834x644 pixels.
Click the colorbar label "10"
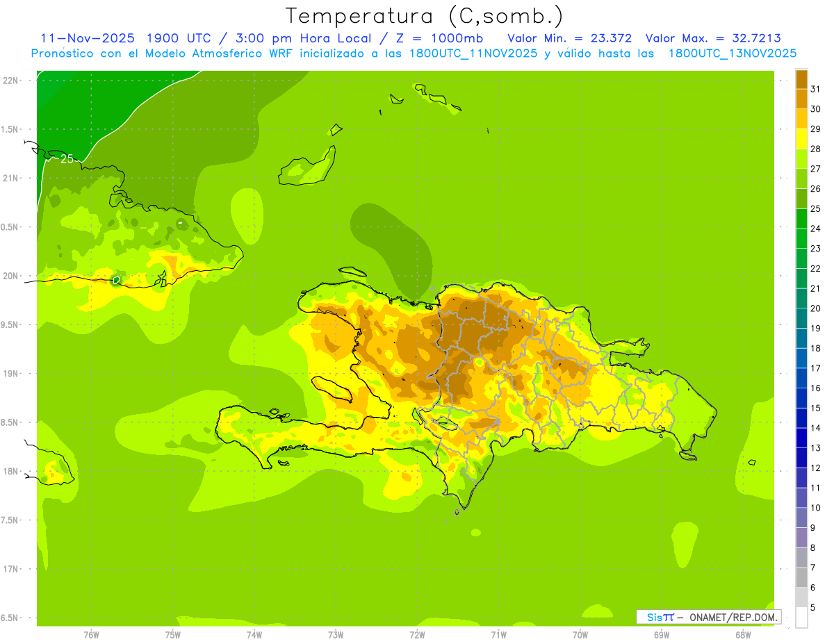point(816,508)
